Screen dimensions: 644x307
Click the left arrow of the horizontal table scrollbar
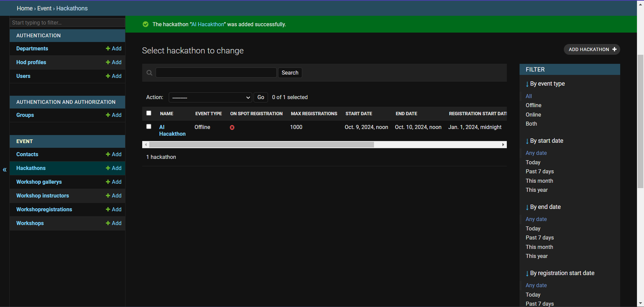pos(146,145)
